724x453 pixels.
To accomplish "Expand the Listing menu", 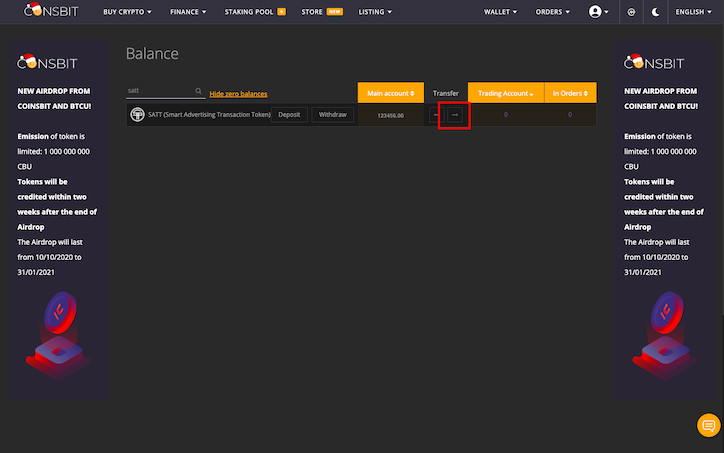I will pos(375,12).
